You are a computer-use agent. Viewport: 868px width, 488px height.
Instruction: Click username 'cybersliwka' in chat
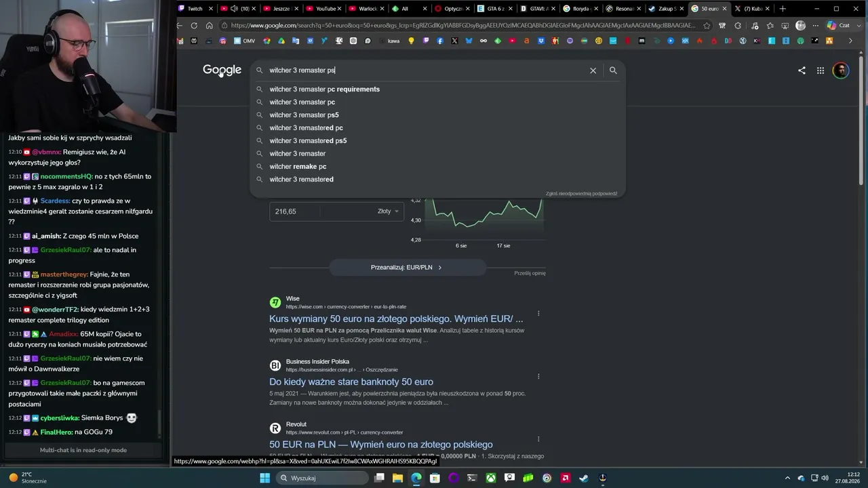point(60,418)
